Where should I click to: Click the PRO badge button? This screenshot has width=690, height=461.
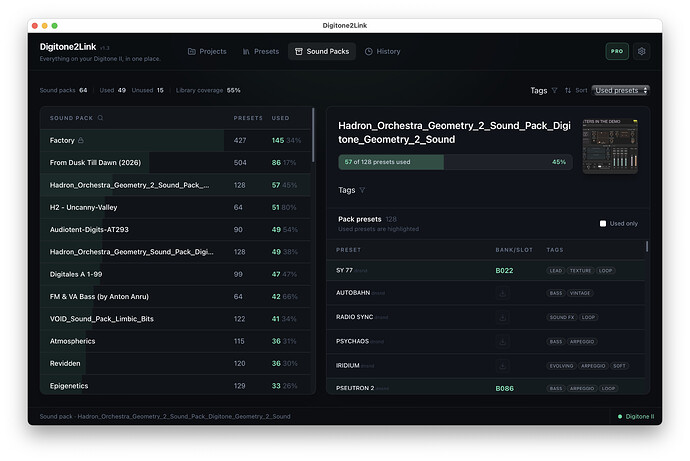point(617,51)
